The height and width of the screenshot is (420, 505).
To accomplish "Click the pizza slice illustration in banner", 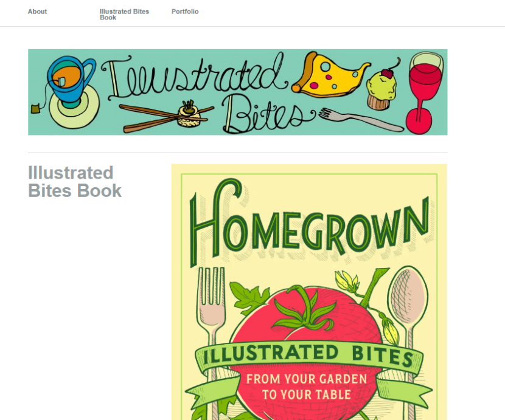I will click(330, 75).
